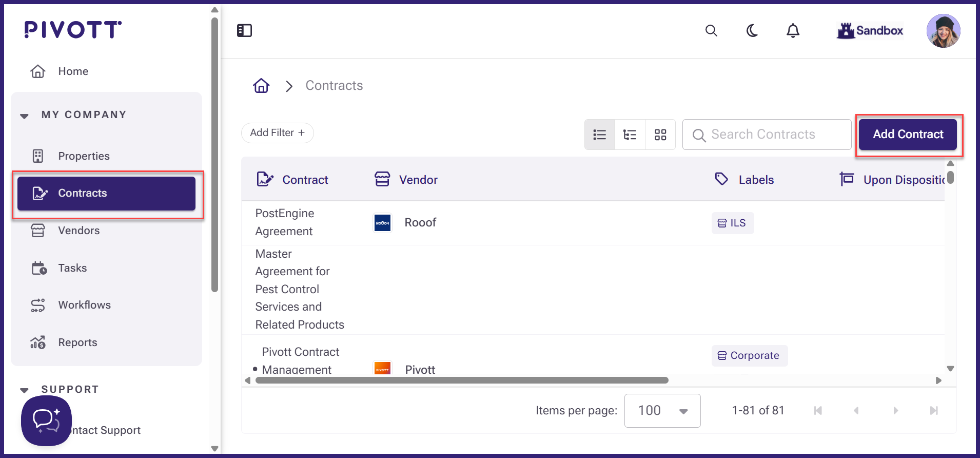
Task: Go to previous page
Action: coord(856,411)
